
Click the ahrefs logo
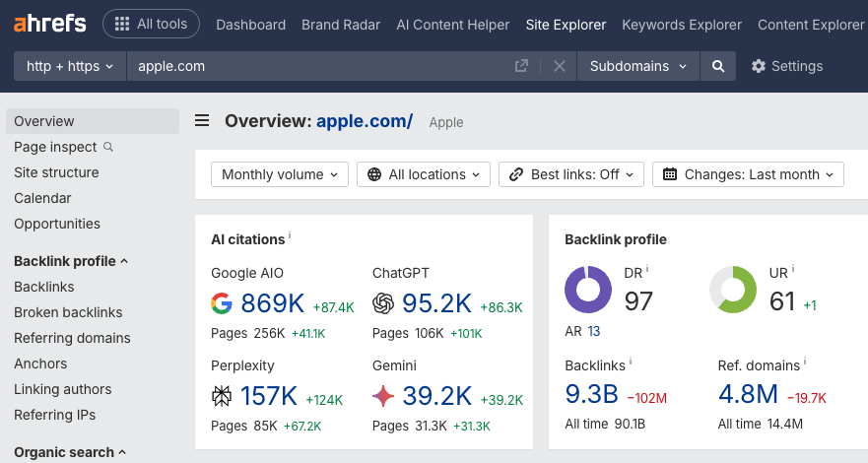click(x=50, y=24)
